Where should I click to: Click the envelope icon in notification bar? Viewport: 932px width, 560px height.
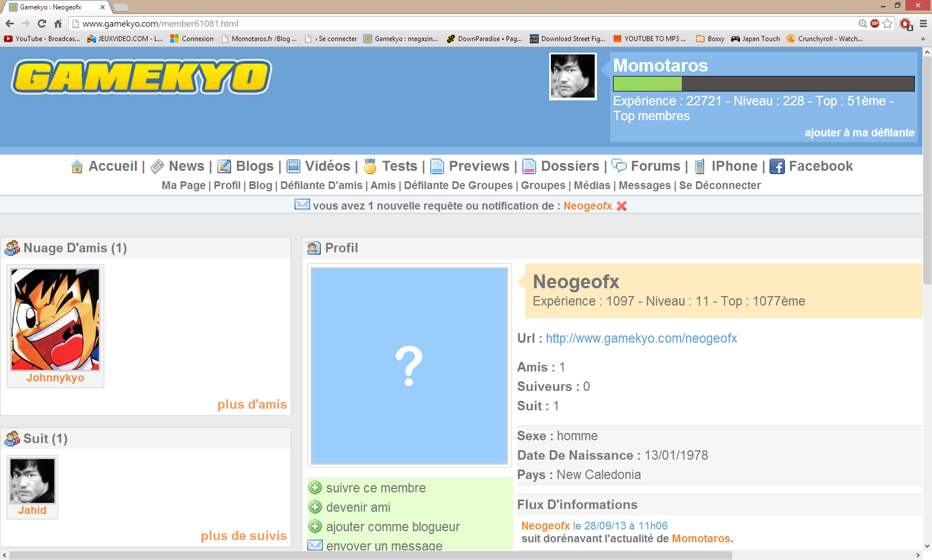302,204
